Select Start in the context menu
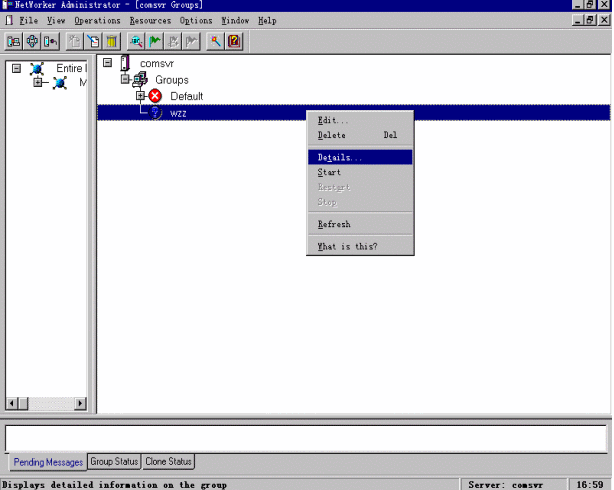 [329, 172]
